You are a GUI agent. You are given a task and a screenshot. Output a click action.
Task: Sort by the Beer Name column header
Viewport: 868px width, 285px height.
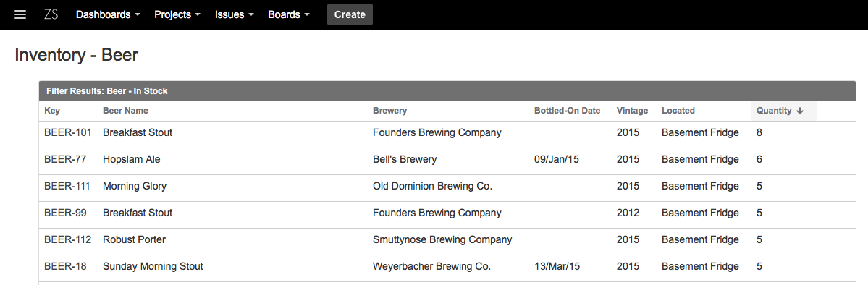pos(126,111)
